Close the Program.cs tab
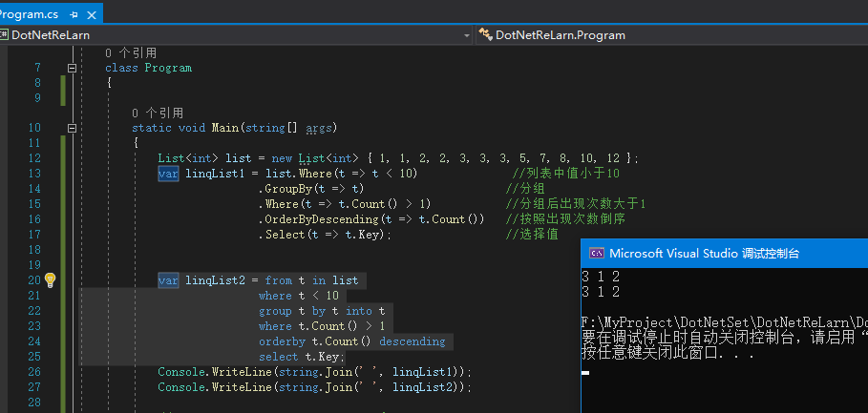The image size is (868, 413). pyautogui.click(x=91, y=12)
